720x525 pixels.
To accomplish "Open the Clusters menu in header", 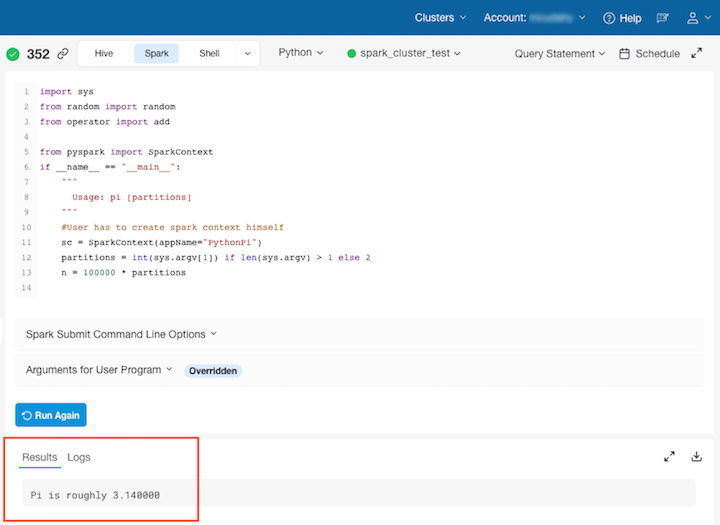I will coord(440,17).
